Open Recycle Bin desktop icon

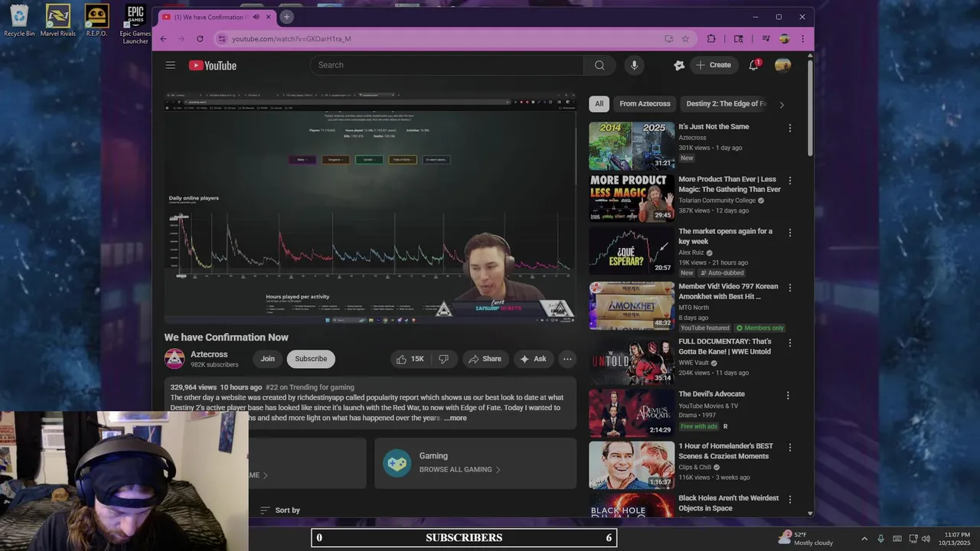pyautogui.click(x=19, y=21)
